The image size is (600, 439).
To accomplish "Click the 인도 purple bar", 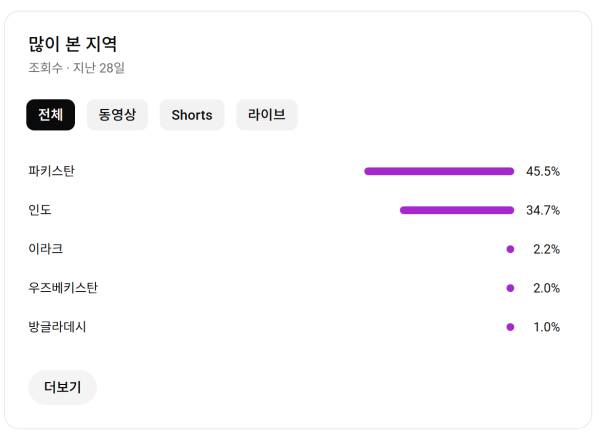I will click(457, 210).
